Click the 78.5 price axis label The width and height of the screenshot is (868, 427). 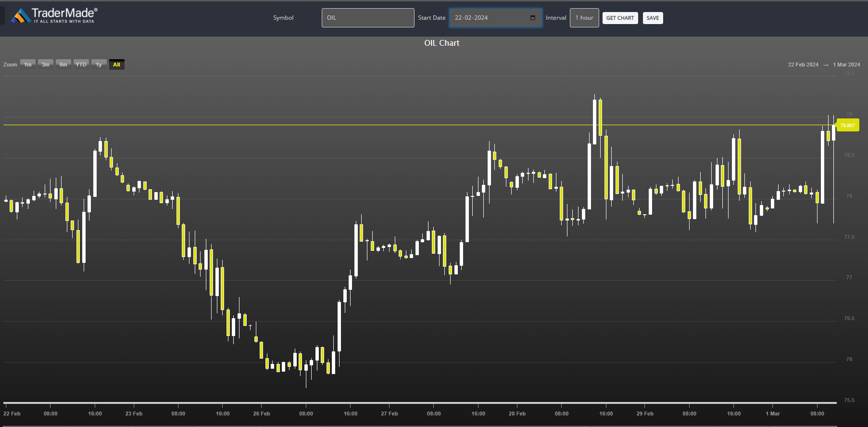click(849, 155)
